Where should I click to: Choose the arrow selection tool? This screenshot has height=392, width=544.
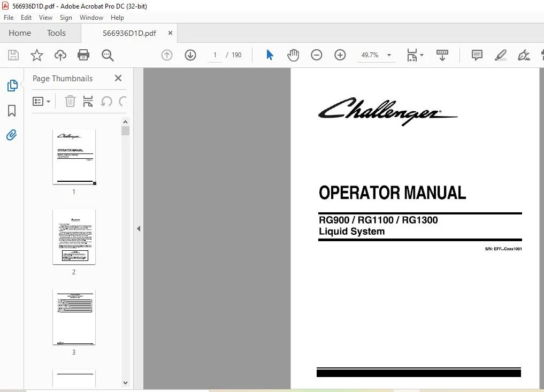point(270,55)
